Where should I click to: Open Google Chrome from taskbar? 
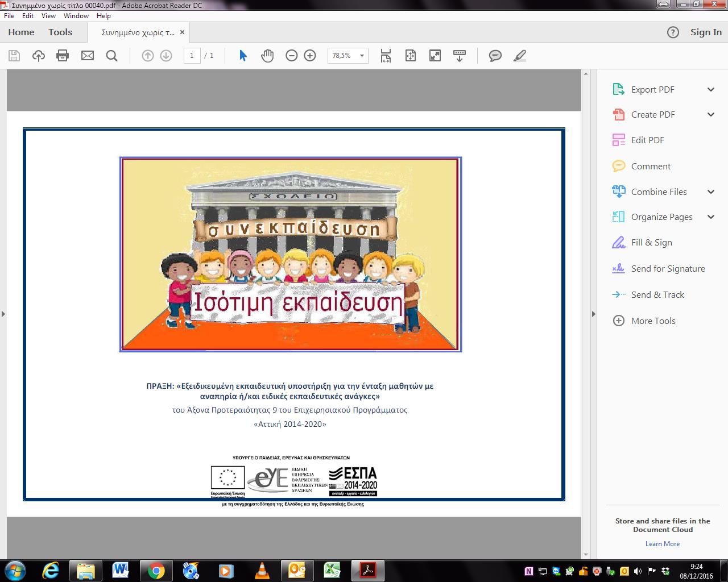pos(156,570)
